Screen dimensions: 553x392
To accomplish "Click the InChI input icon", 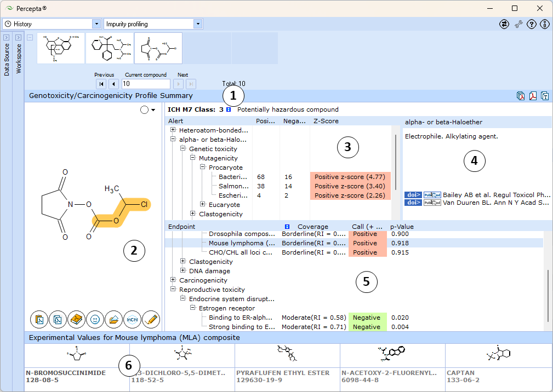I will 132,319.
